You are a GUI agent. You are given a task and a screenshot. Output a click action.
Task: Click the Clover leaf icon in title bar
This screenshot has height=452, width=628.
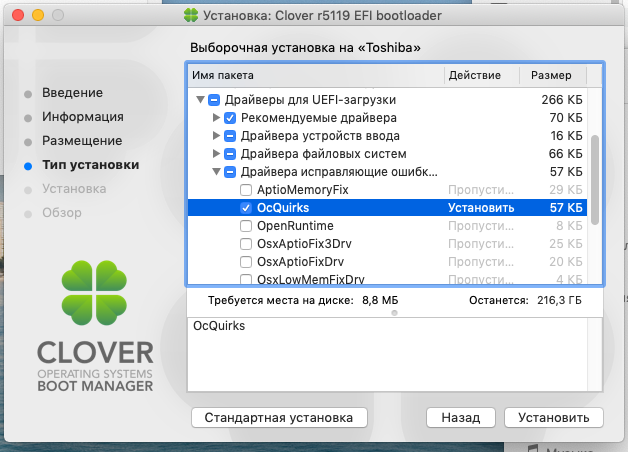191,16
